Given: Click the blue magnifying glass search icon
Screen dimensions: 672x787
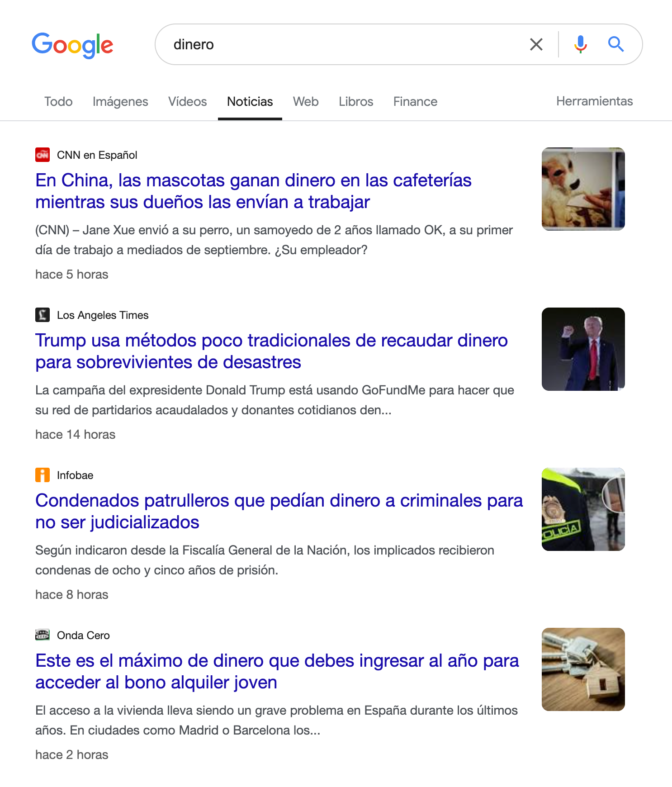Looking at the screenshot, I should coord(615,44).
